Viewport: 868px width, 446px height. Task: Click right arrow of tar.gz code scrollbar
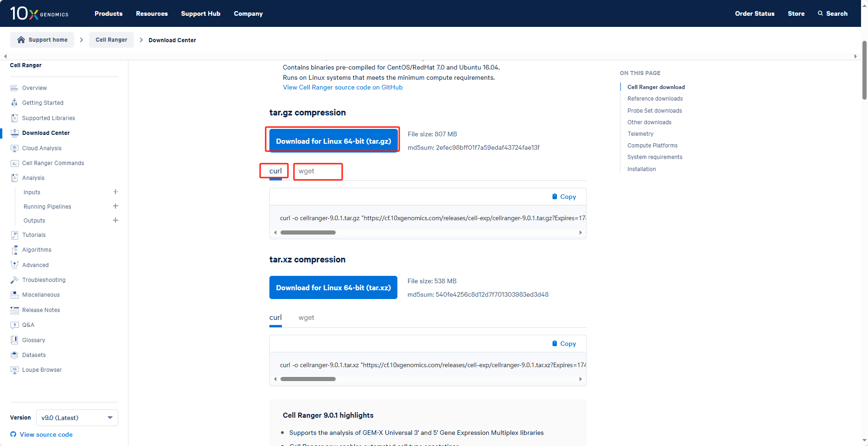click(581, 232)
